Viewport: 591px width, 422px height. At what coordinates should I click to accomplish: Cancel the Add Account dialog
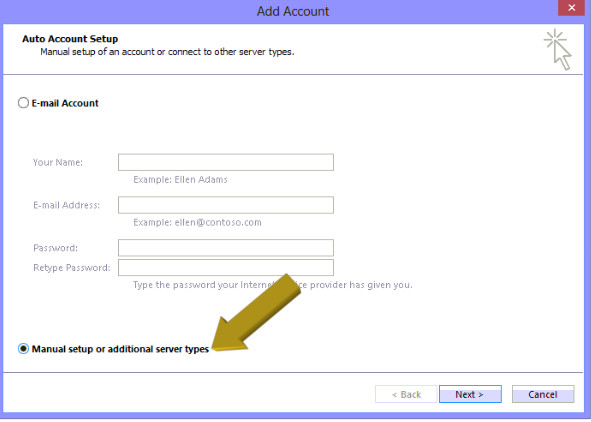tap(543, 394)
